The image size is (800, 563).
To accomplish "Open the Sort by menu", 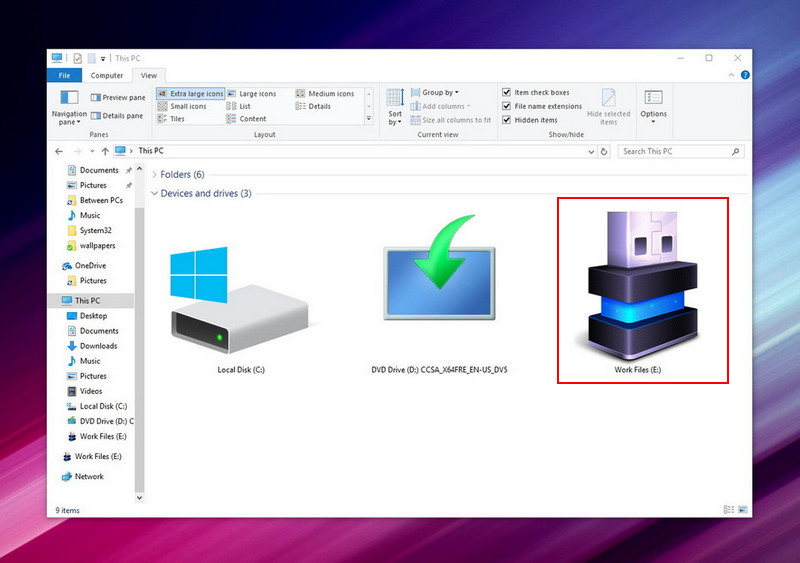I will [x=395, y=107].
